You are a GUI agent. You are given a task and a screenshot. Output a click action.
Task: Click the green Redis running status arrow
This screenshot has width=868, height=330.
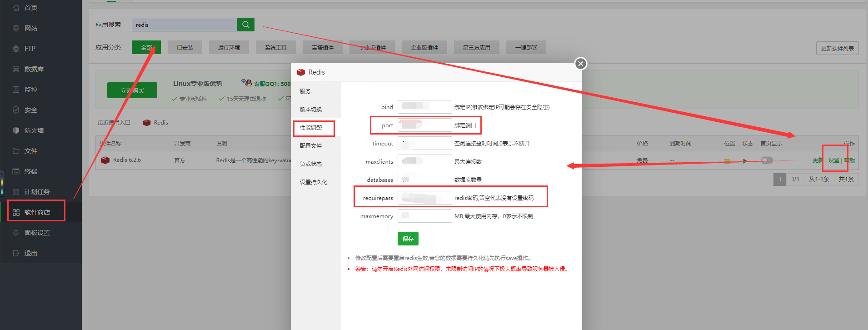745,160
